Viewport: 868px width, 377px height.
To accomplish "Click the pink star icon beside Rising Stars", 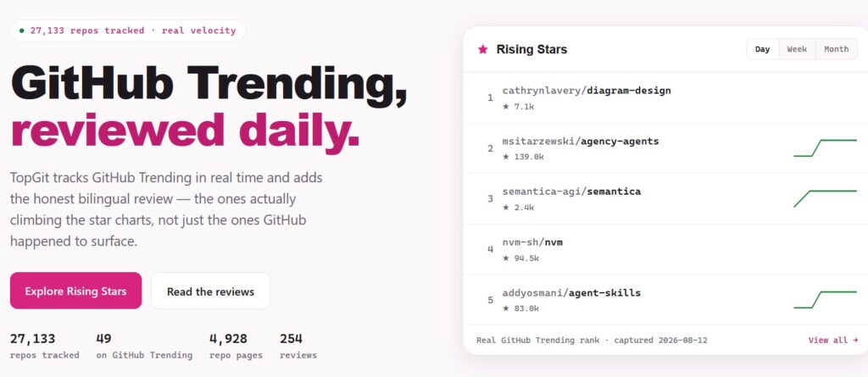I will (482, 49).
